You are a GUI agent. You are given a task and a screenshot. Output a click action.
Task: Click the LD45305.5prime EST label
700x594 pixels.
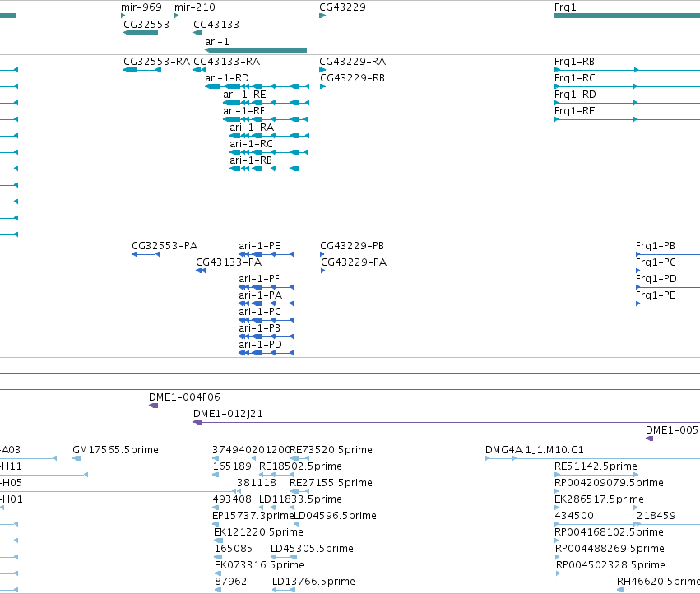312,549
